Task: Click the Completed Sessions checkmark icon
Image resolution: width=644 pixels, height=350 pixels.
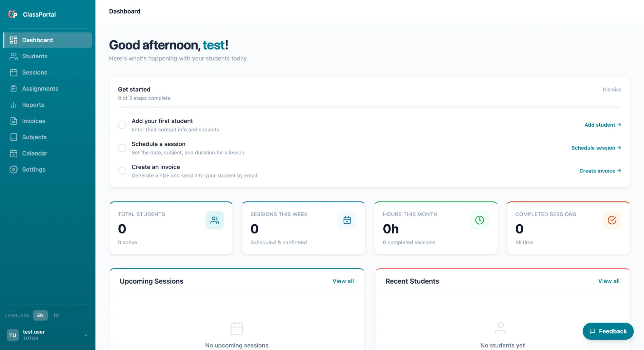Action: tap(612, 220)
